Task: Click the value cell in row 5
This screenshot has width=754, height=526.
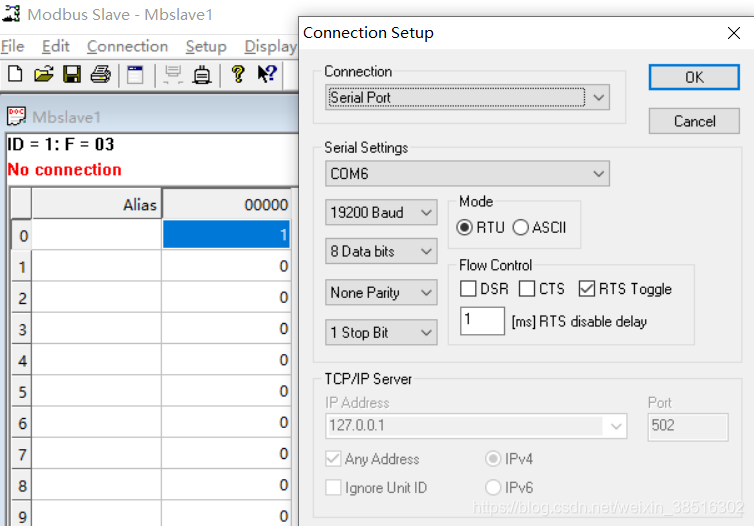Action: coord(226,391)
